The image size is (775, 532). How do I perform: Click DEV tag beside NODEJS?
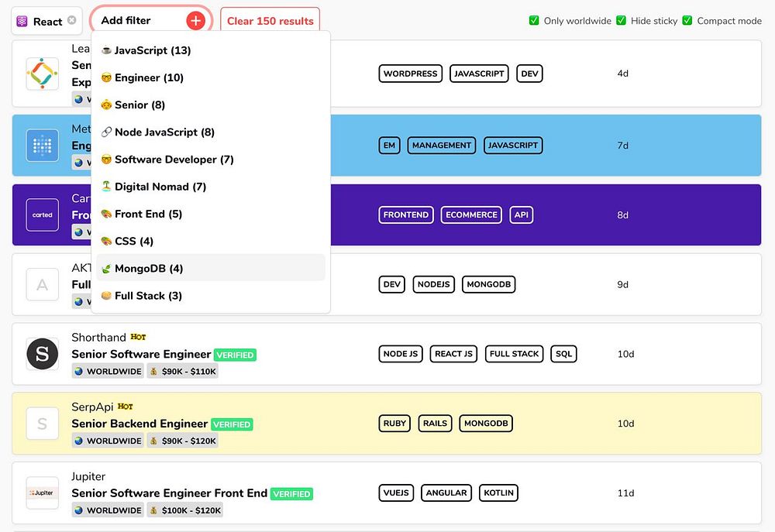[392, 284]
